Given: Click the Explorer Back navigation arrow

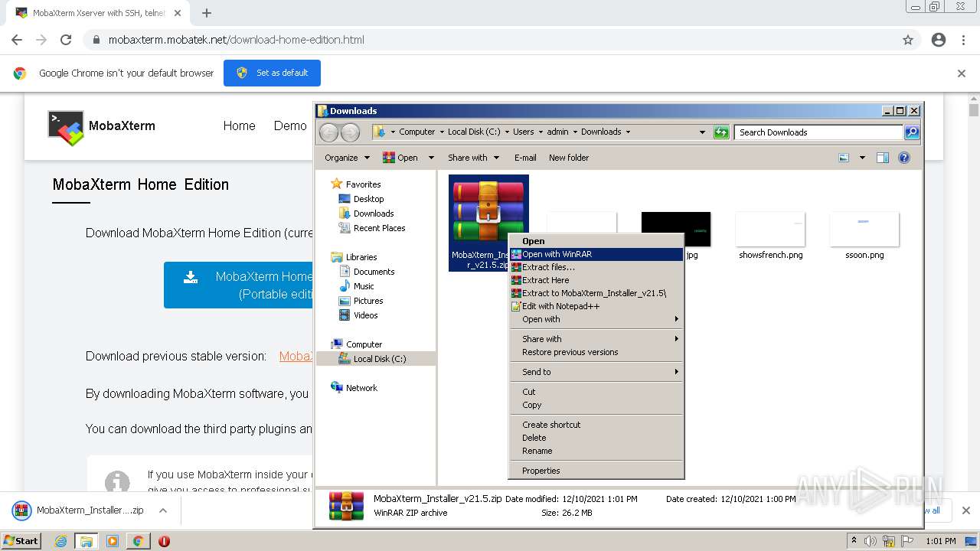Looking at the screenshot, I should tap(328, 132).
